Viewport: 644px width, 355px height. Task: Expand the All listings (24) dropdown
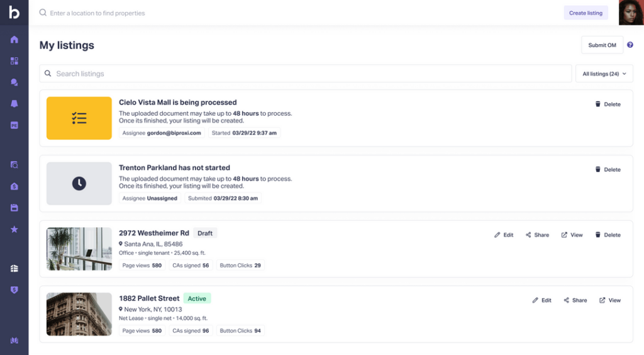[x=604, y=74]
